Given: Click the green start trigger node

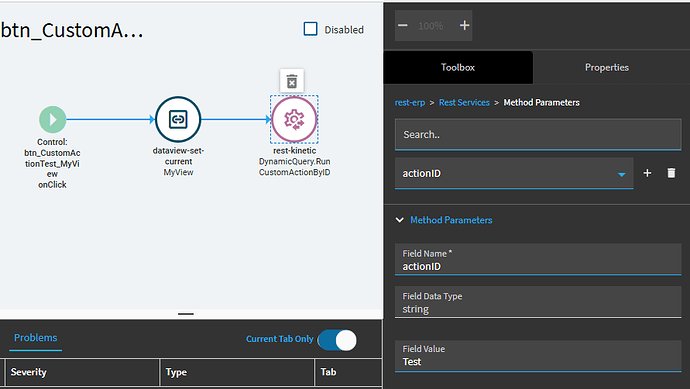Looking at the screenshot, I should [52, 119].
